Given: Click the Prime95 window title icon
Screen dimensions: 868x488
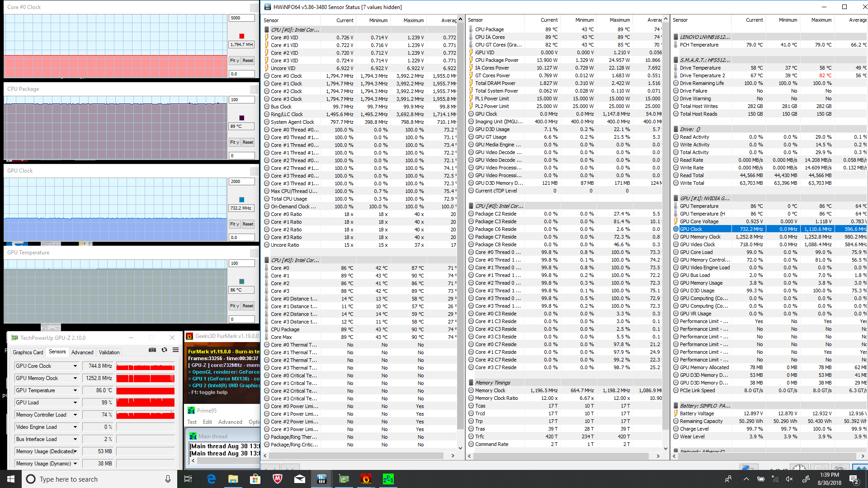Looking at the screenshot, I should 191,410.
